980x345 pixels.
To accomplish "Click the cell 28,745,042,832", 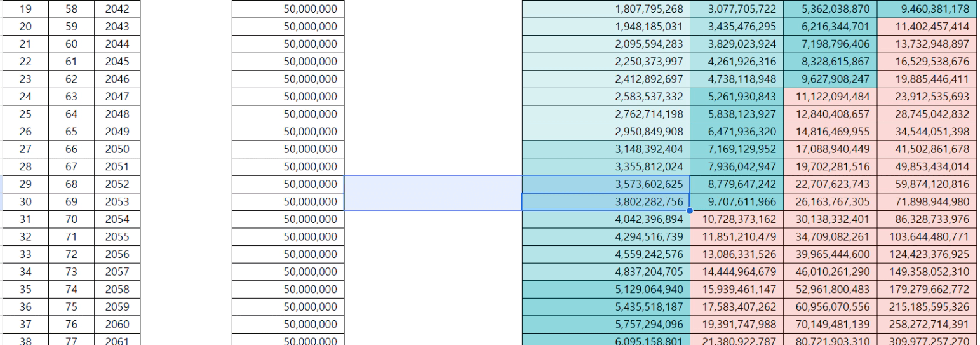I will (x=928, y=114).
